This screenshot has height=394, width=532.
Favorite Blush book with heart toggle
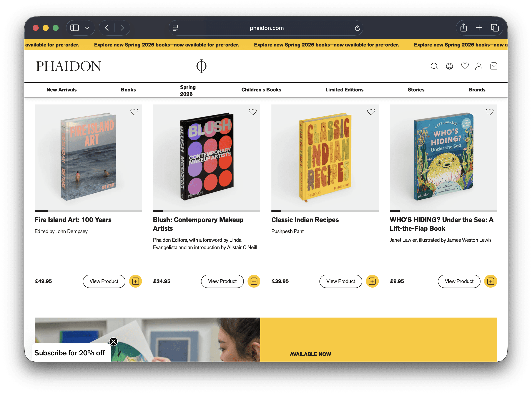[253, 112]
